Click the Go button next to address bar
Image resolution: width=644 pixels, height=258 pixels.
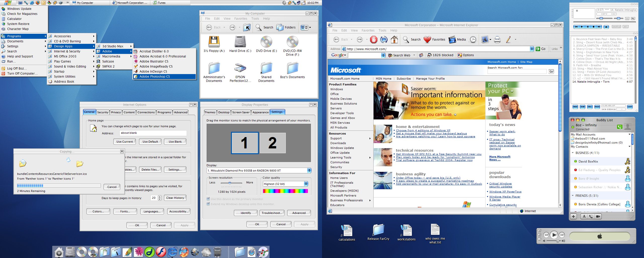(541, 49)
